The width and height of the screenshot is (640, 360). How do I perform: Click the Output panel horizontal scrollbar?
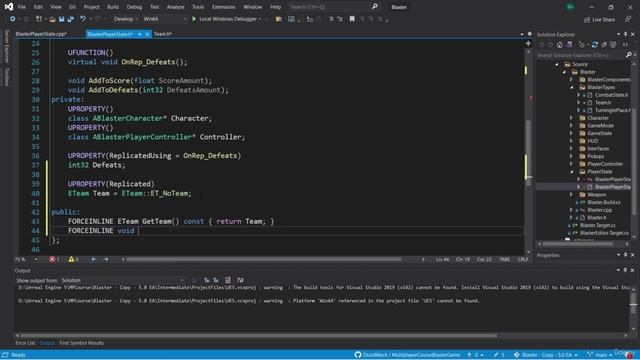[259, 336]
